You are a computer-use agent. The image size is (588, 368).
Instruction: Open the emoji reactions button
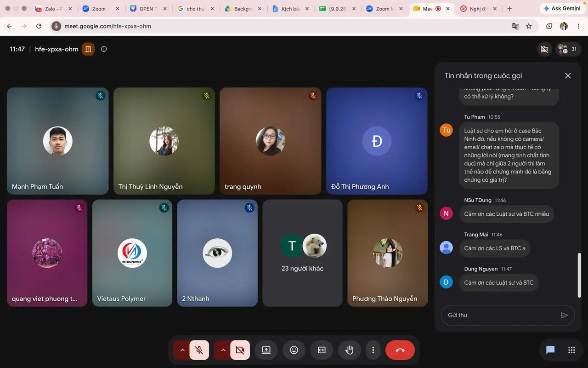(x=294, y=350)
